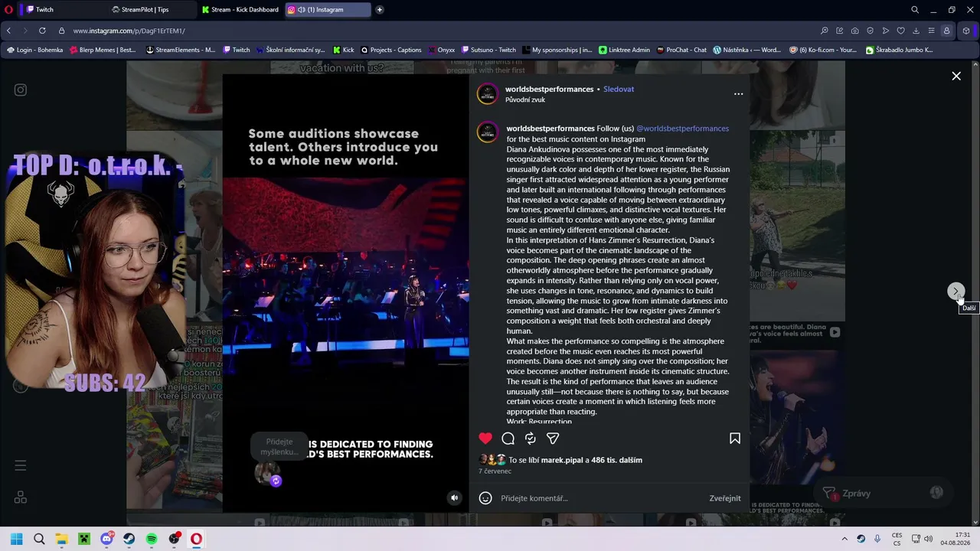980x551 pixels.
Task: Open the comment bubble icon
Action: click(508, 439)
